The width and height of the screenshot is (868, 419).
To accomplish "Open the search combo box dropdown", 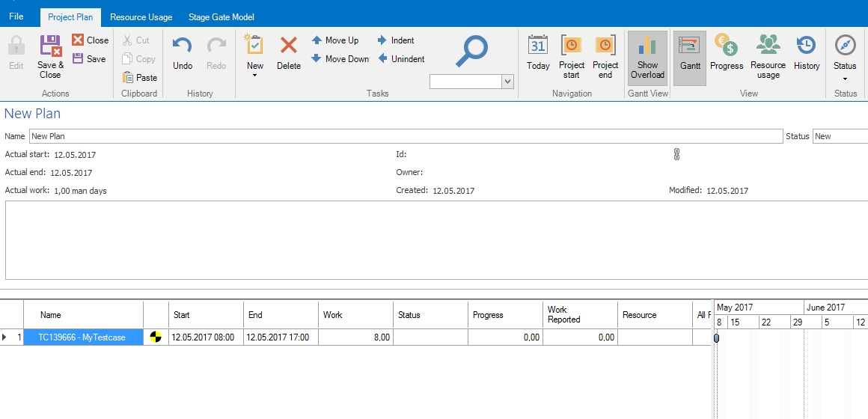I will coord(507,82).
